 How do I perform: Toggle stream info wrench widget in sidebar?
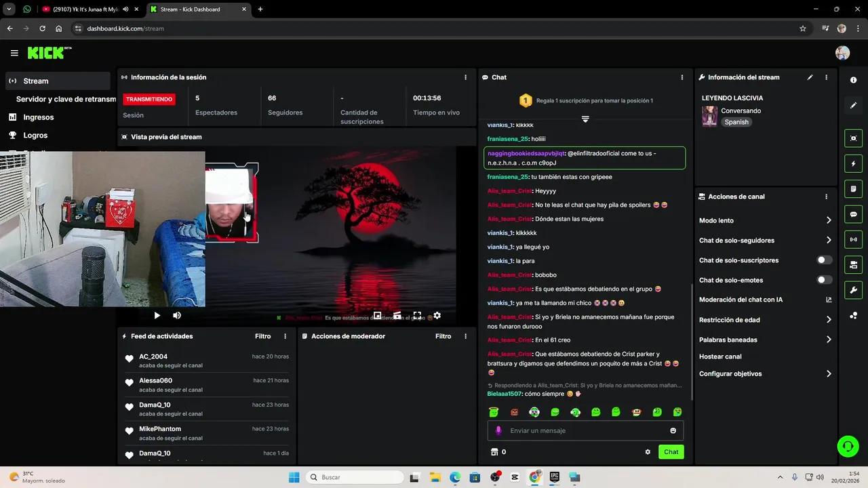tap(853, 290)
